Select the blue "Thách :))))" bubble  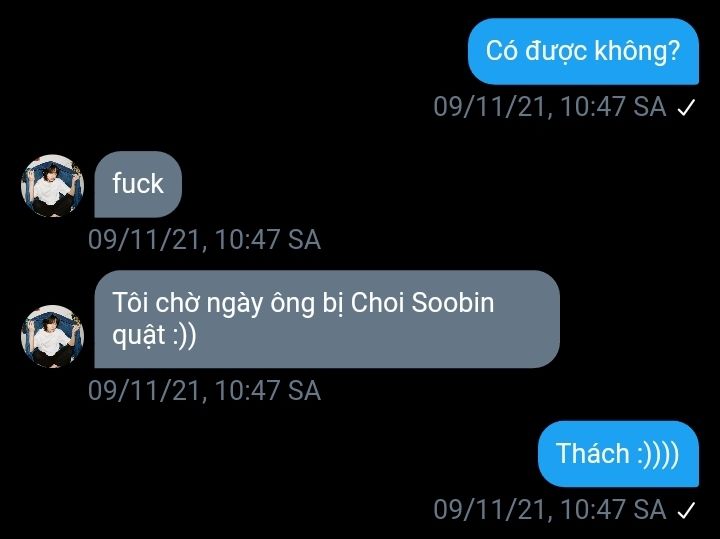tap(618, 454)
